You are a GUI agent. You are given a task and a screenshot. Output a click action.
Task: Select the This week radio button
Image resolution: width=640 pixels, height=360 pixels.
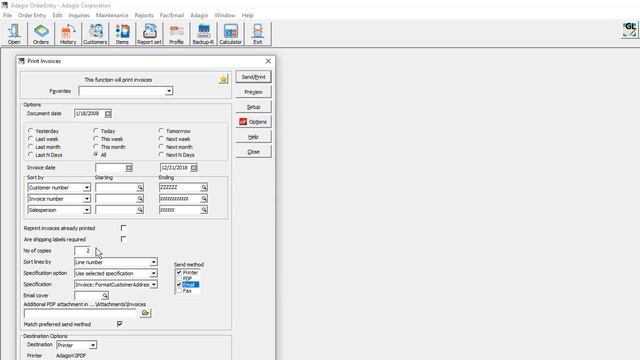coord(96,139)
